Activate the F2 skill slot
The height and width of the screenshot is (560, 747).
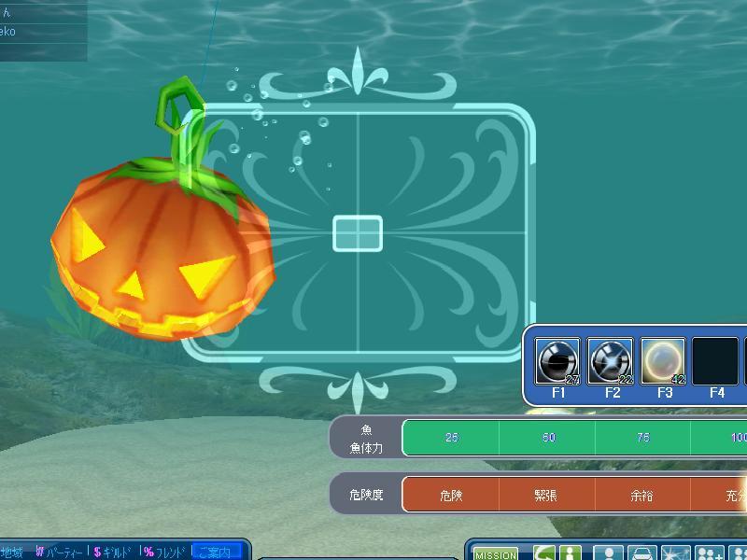611,362
